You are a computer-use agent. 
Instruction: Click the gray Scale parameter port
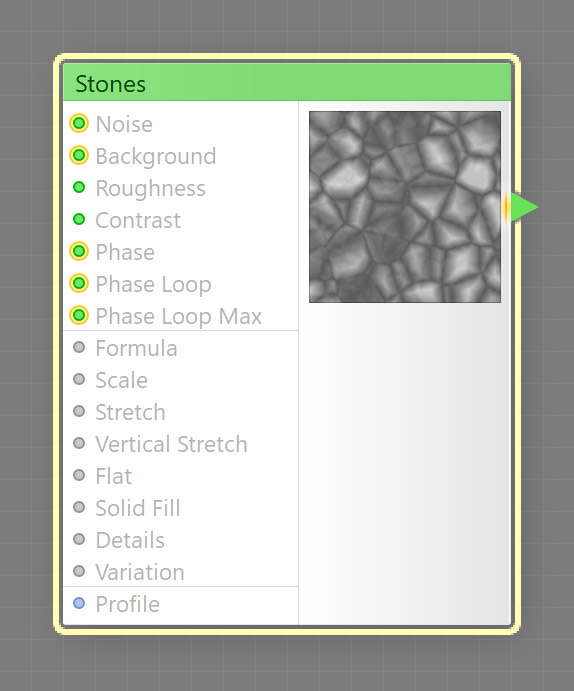(79, 379)
